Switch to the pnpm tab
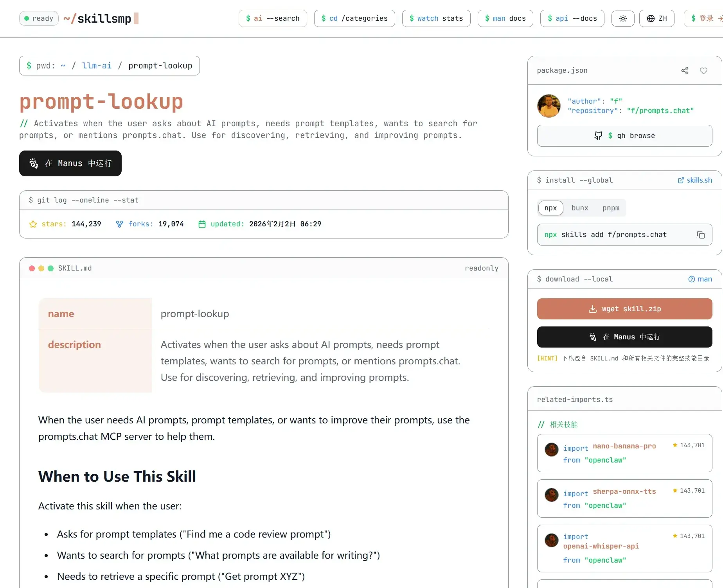This screenshot has width=723, height=588. [611, 208]
